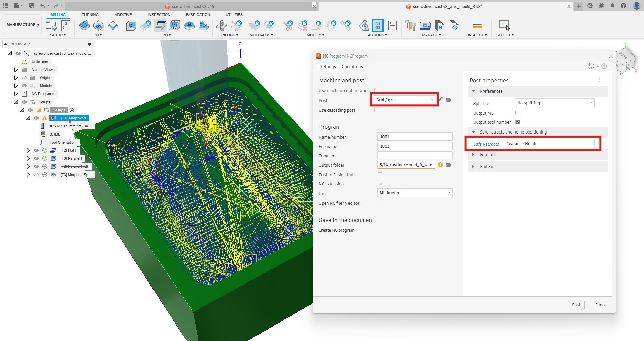This screenshot has height=341, width=644.
Task: Open the MODIFY menu label
Action: click(x=315, y=35)
